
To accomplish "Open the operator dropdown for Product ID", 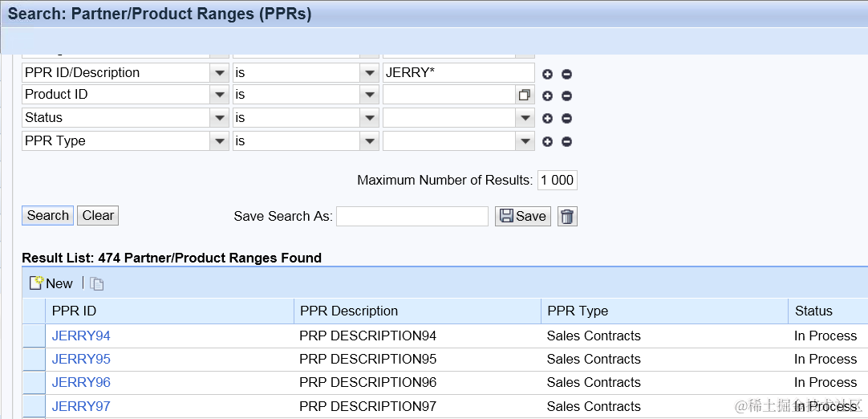I will pyautogui.click(x=369, y=95).
